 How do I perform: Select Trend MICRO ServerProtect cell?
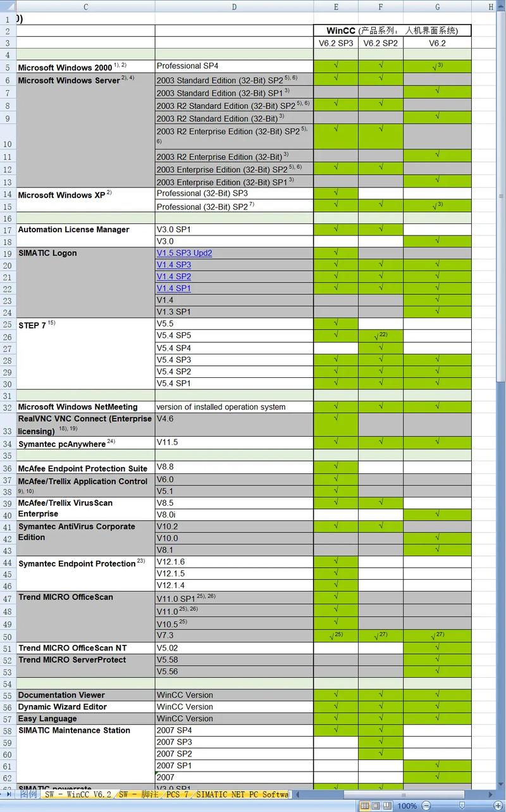tap(85, 666)
